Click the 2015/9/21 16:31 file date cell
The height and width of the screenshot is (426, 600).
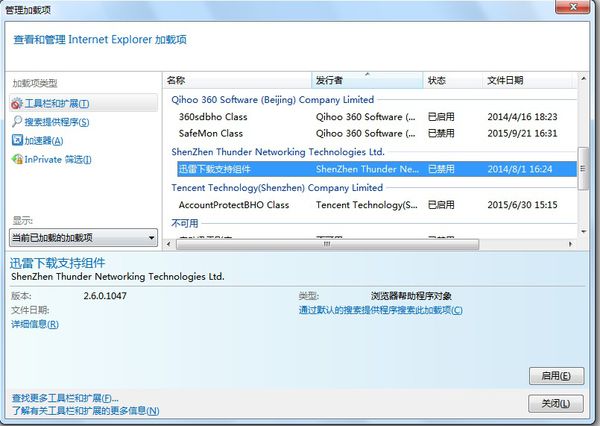[522, 133]
